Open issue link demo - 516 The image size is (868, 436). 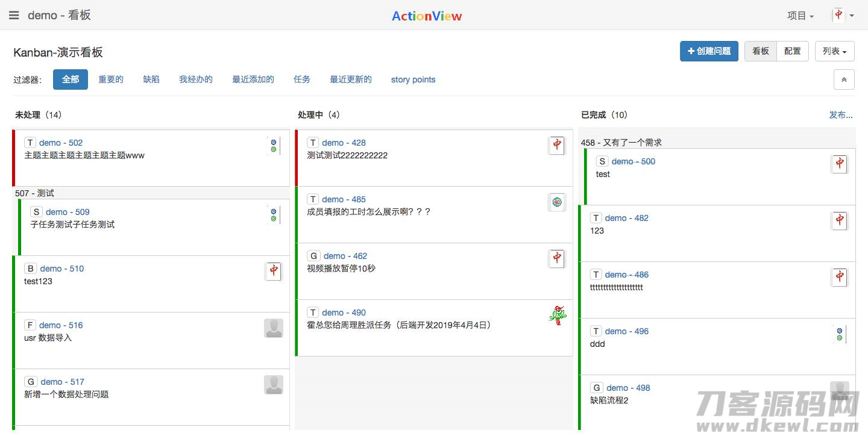pos(61,325)
